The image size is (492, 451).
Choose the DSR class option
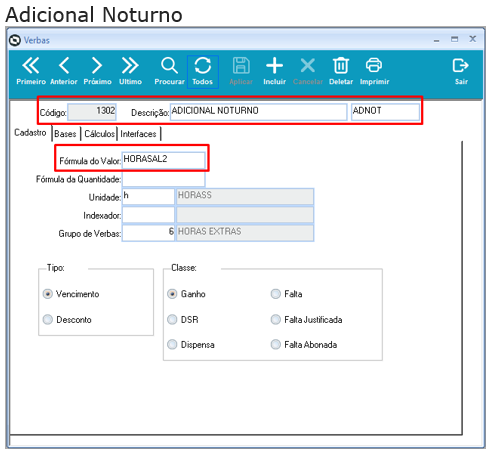pyautogui.click(x=172, y=319)
